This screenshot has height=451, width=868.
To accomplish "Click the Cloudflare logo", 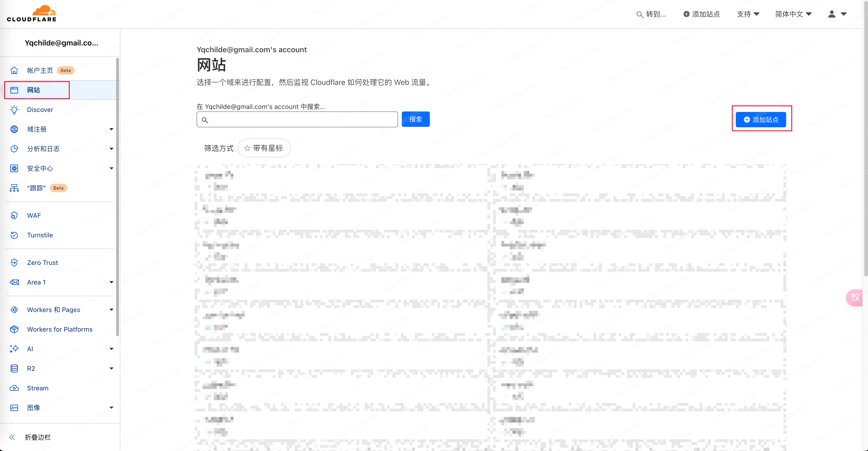I will click(32, 14).
